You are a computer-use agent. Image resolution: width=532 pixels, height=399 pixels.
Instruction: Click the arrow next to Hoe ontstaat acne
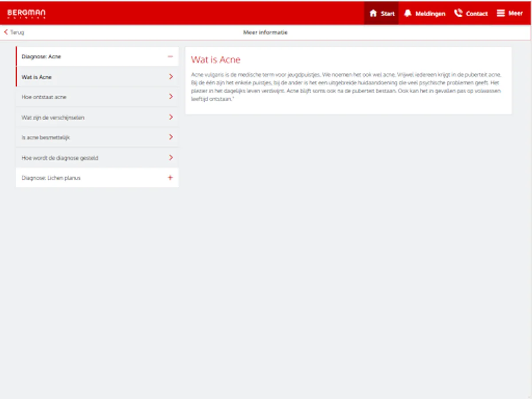point(171,97)
